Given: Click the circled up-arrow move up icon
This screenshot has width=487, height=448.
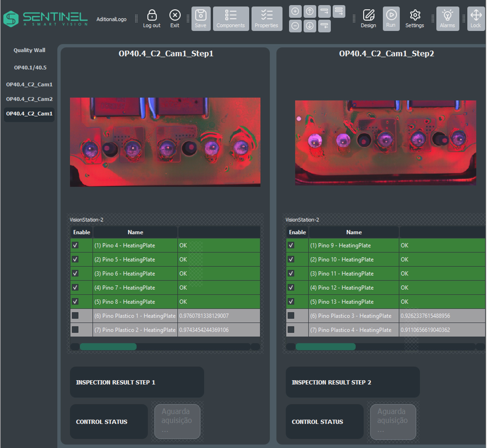Looking at the screenshot, I should click(310, 11).
